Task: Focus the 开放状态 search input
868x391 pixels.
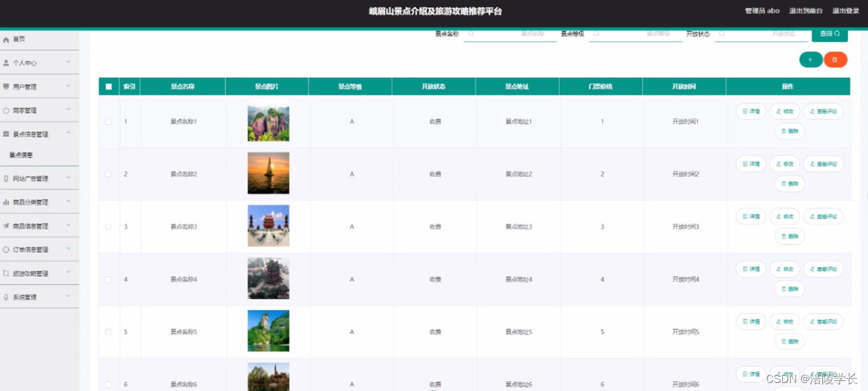Action: point(761,34)
